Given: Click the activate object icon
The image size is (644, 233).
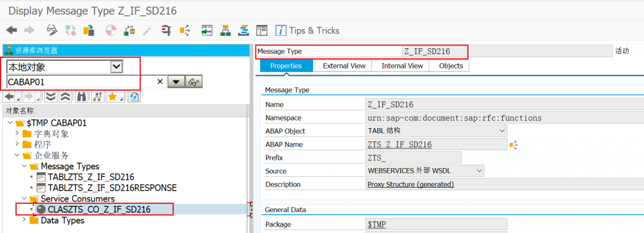Looking at the screenshot, I should [x=129, y=30].
